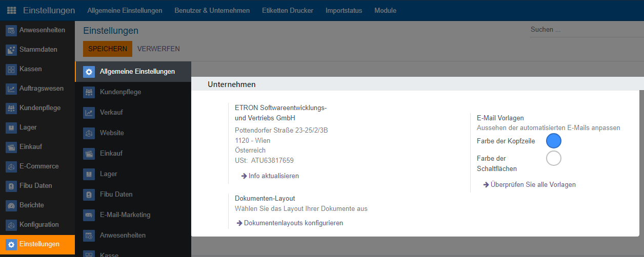The image size is (644, 257).
Task: Click the E-Mail-Marketing icon in settings list
Action: 89,215
